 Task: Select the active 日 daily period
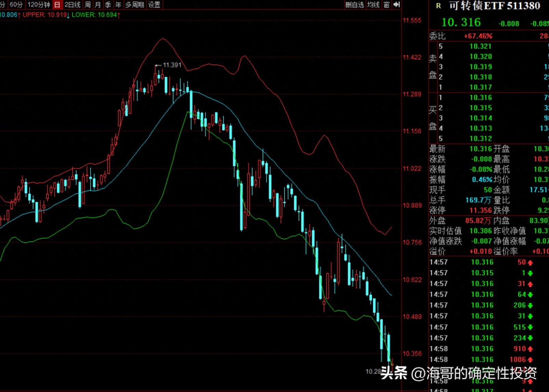(x=57, y=5)
